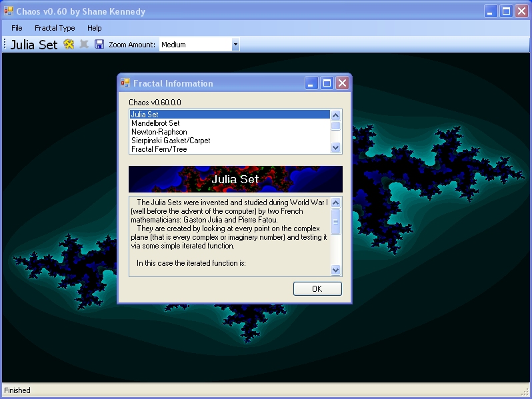
Task: Click the floppy disk save icon
Action: coord(99,45)
